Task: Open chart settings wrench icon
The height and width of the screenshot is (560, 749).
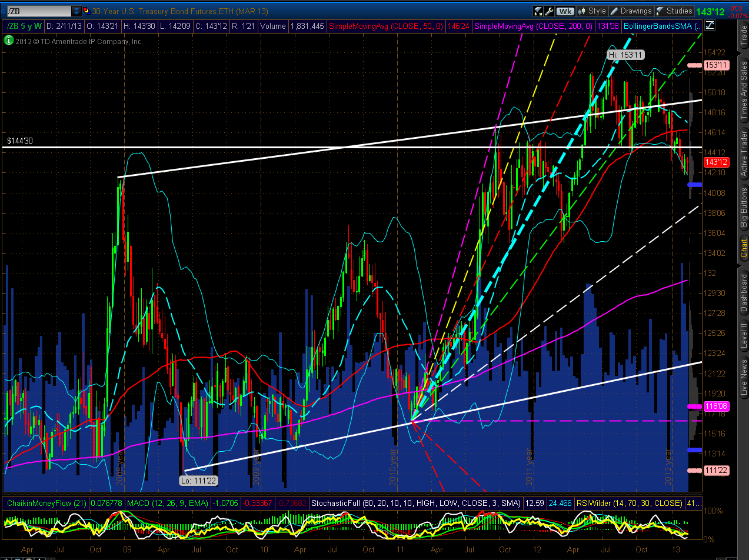Action: [x=549, y=11]
